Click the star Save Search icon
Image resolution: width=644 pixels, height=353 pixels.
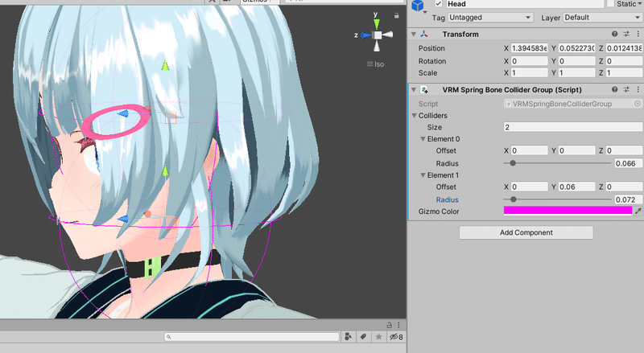coord(378,337)
